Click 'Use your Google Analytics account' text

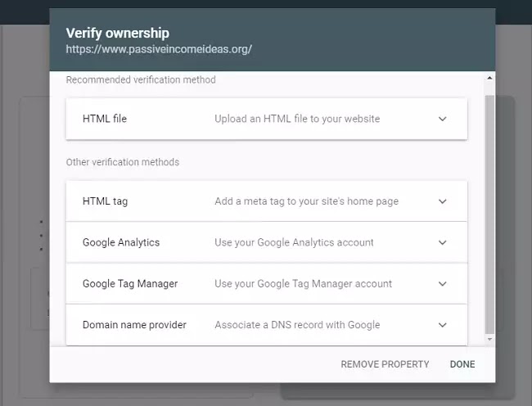point(294,242)
